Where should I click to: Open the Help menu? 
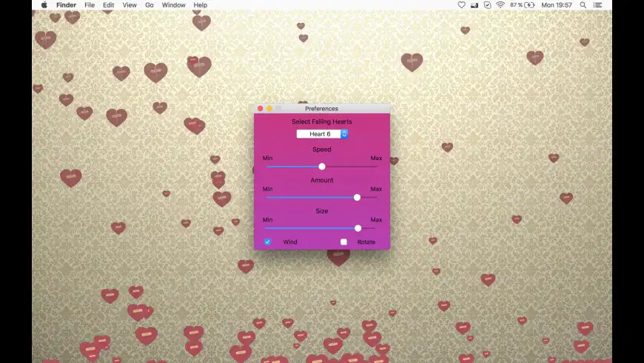coord(201,5)
